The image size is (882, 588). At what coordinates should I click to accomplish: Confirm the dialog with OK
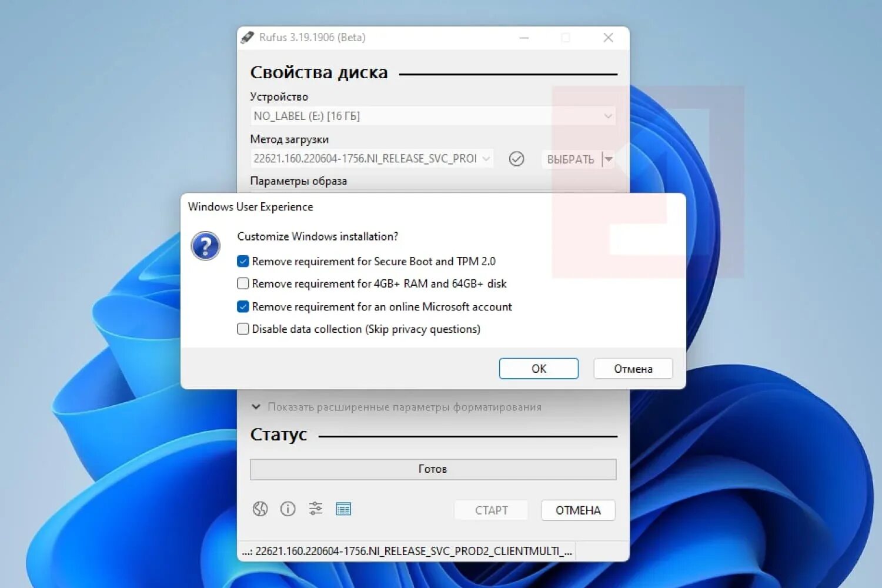539,369
